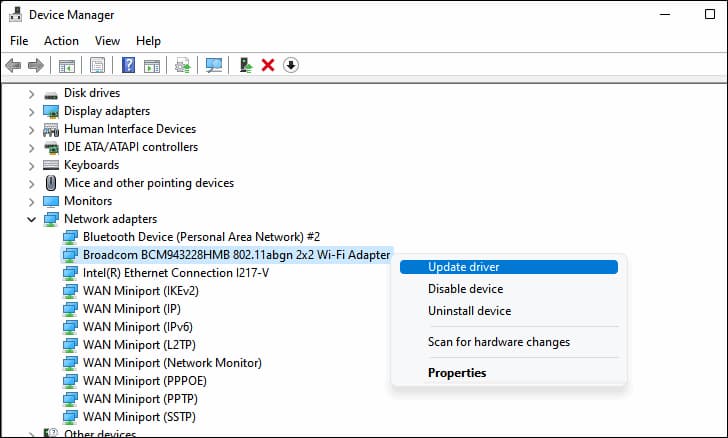Collapse the Network adapters category
The width and height of the screenshot is (728, 438).
coord(31,219)
